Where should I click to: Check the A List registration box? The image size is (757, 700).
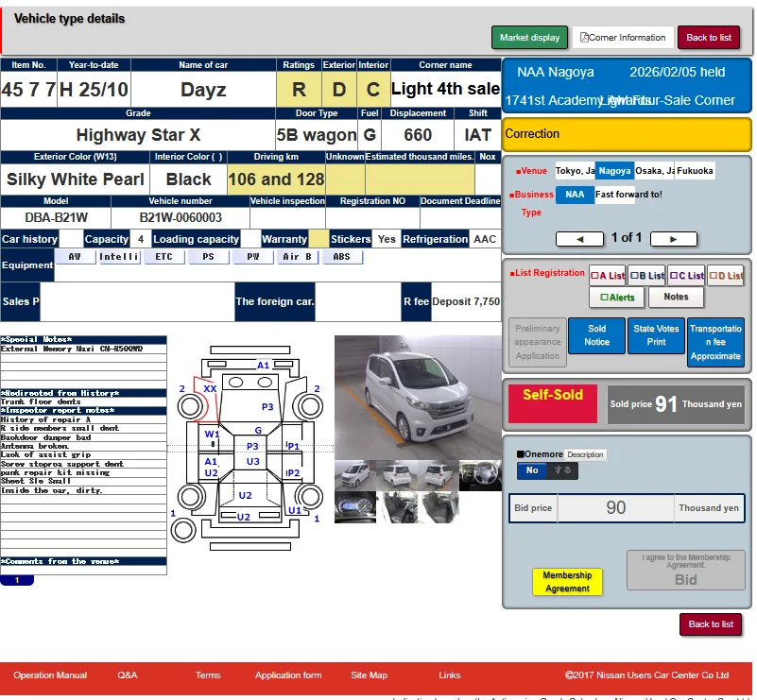click(x=608, y=276)
